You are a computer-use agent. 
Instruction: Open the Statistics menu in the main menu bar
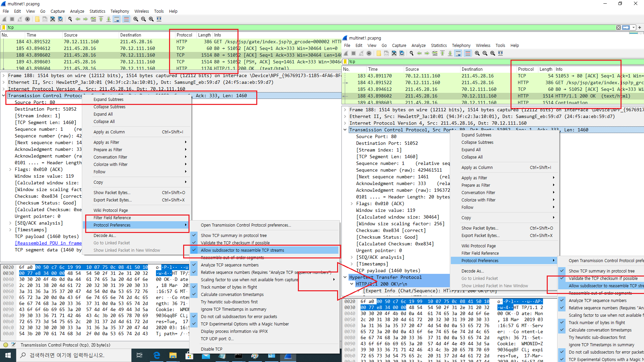97,11
